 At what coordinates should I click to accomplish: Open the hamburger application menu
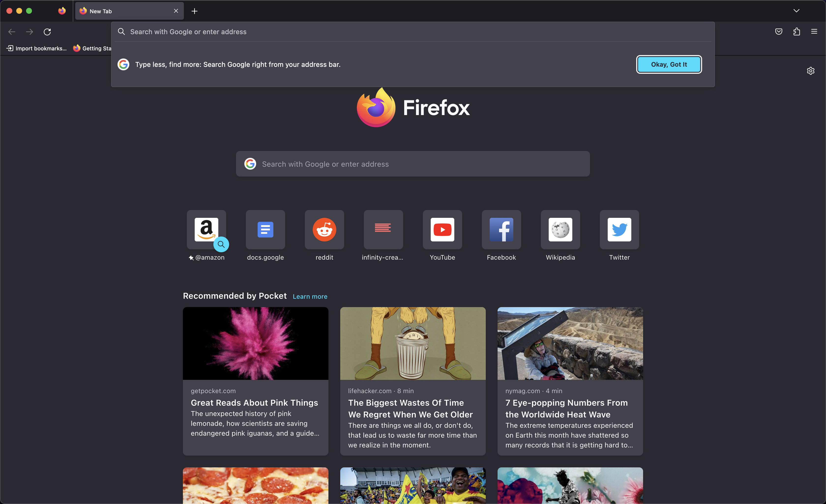point(814,32)
